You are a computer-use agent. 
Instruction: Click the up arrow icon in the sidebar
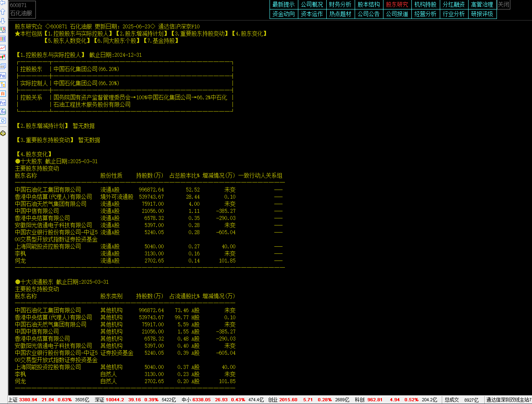pos(3,12)
